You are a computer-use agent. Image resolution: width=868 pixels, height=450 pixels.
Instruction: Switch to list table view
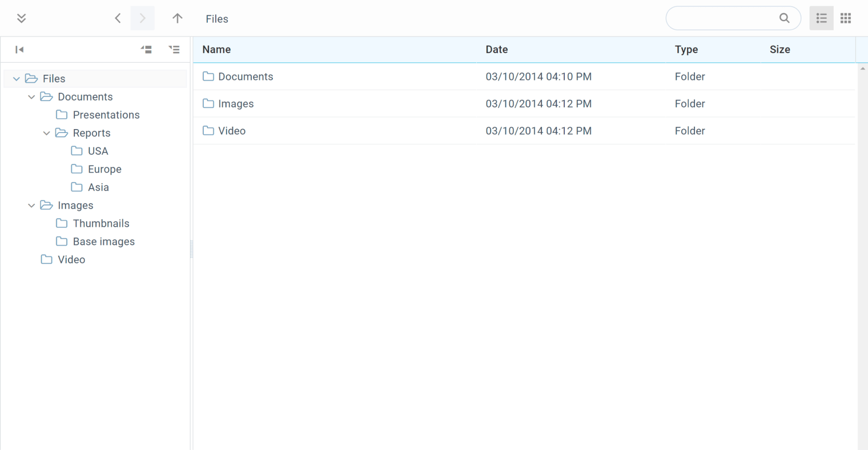(821, 18)
